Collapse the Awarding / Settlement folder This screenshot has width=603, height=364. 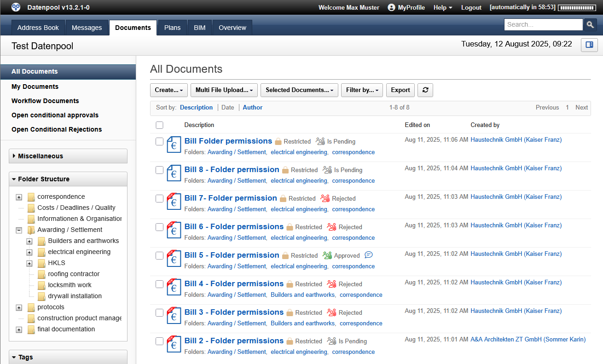point(19,230)
